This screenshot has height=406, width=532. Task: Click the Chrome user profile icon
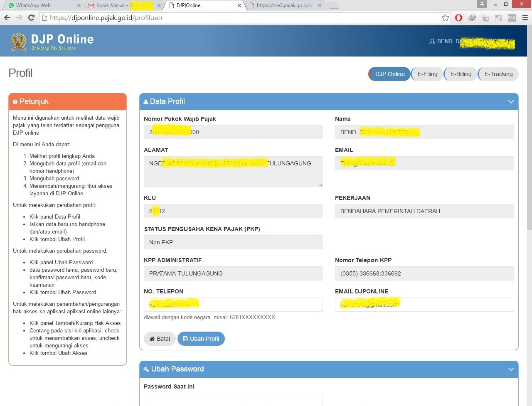pyautogui.click(x=482, y=4)
